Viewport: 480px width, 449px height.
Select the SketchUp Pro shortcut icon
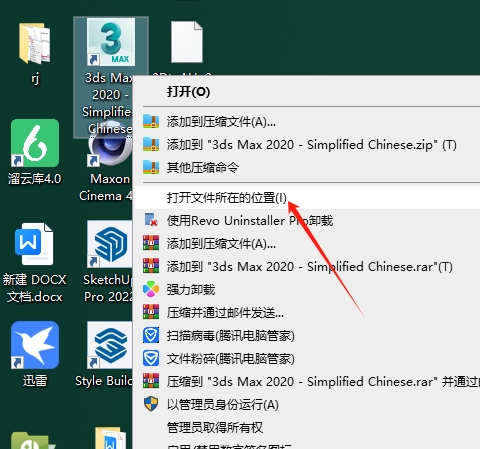coord(110,244)
